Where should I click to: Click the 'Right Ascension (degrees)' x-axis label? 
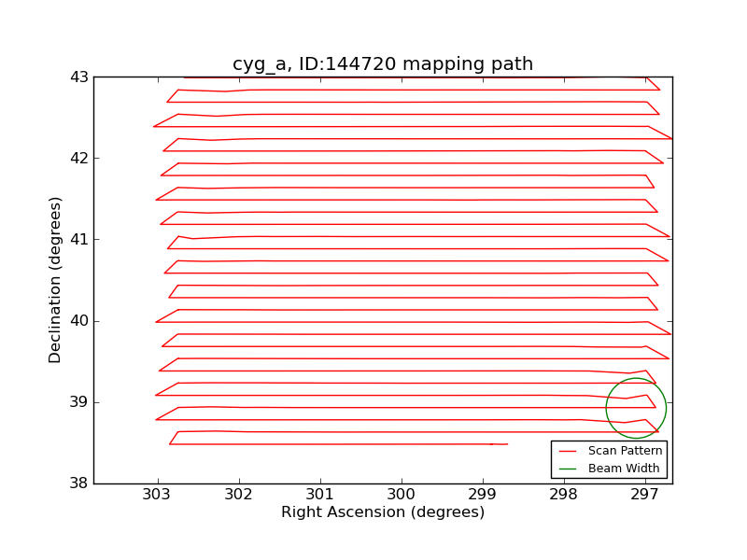coord(383,512)
